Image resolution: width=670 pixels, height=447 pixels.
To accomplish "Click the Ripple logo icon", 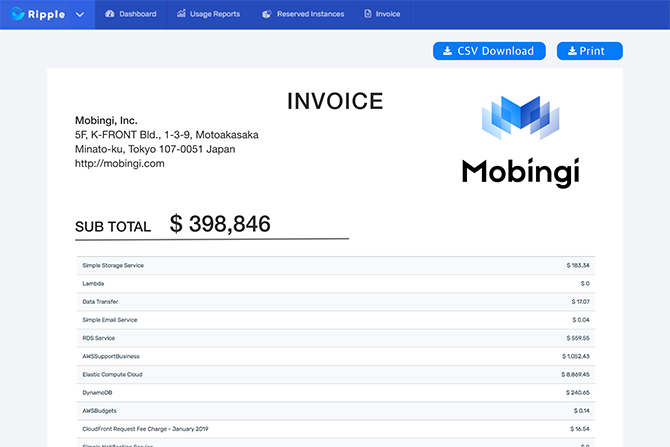I will tap(17, 14).
